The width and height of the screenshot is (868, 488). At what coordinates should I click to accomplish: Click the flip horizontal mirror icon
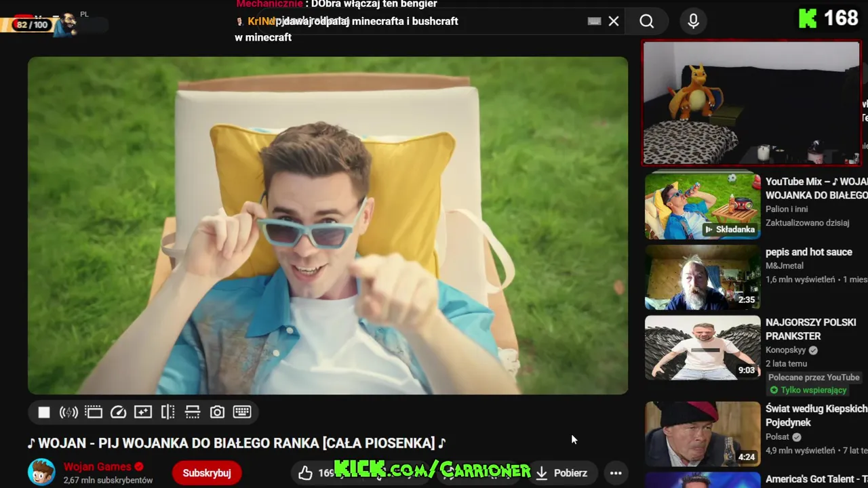167,412
